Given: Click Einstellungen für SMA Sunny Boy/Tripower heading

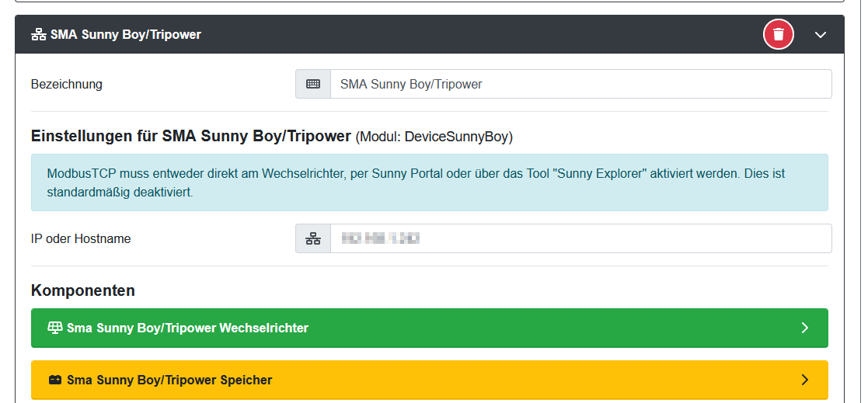Looking at the screenshot, I should tap(191, 136).
